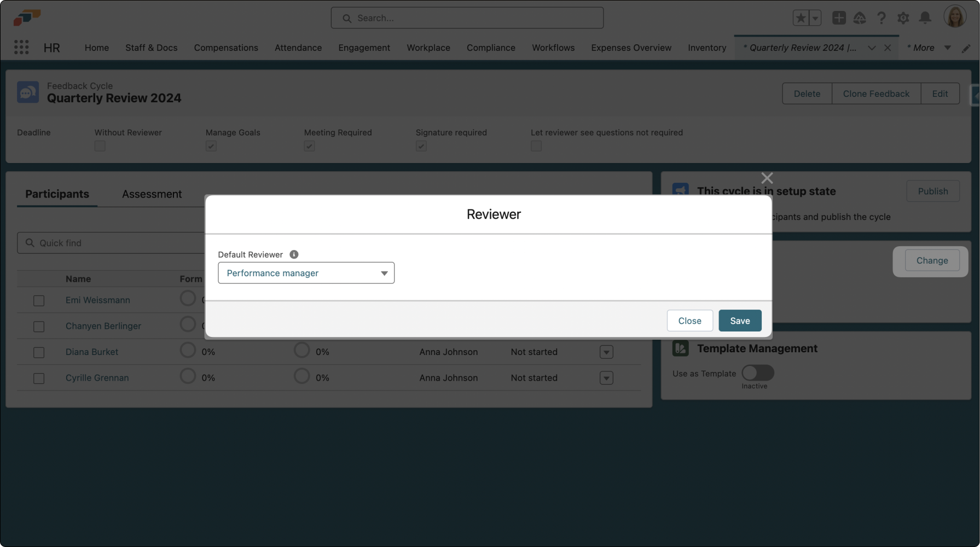Image resolution: width=980 pixels, height=547 pixels.
Task: Save the reviewer selection
Action: [x=739, y=321]
